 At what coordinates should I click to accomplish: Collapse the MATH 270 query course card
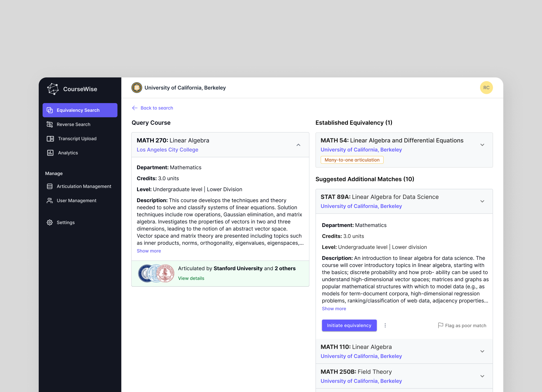[298, 145]
